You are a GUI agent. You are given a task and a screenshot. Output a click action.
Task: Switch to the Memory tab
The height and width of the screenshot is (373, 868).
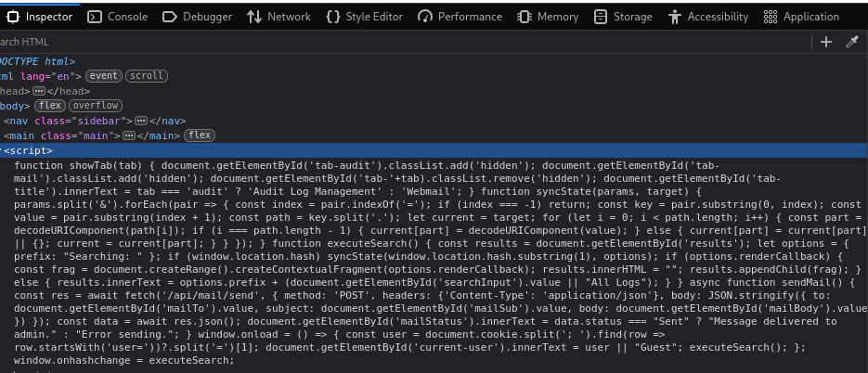pos(548,17)
